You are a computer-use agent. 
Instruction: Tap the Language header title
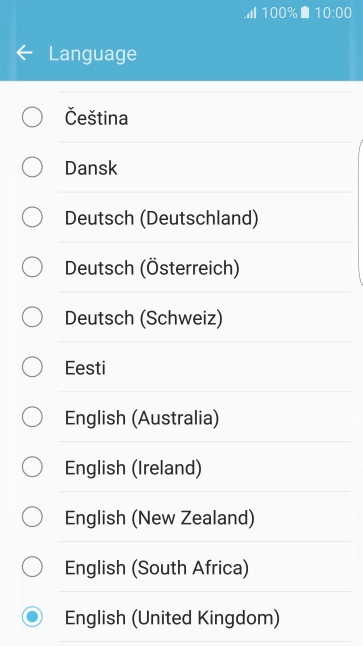(x=92, y=54)
